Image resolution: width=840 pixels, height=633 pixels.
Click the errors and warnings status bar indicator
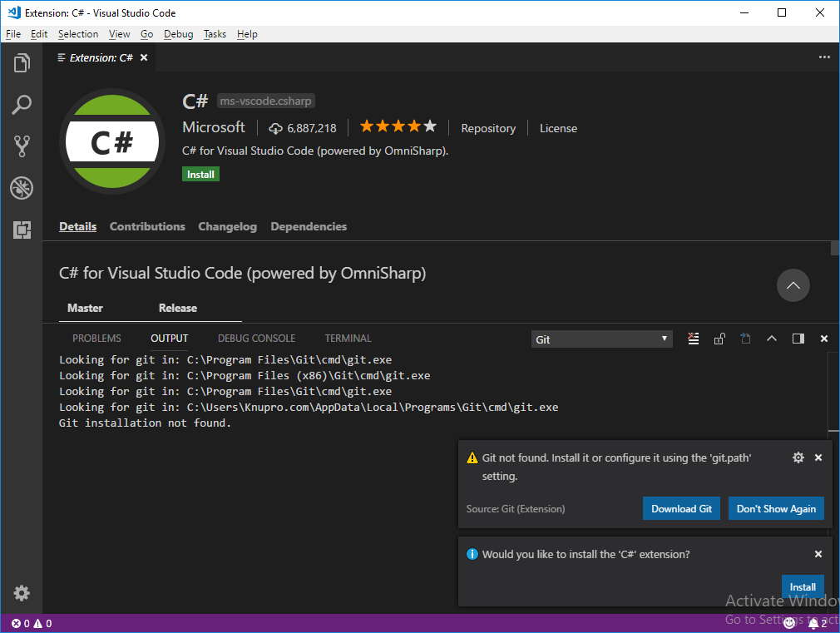click(32, 623)
